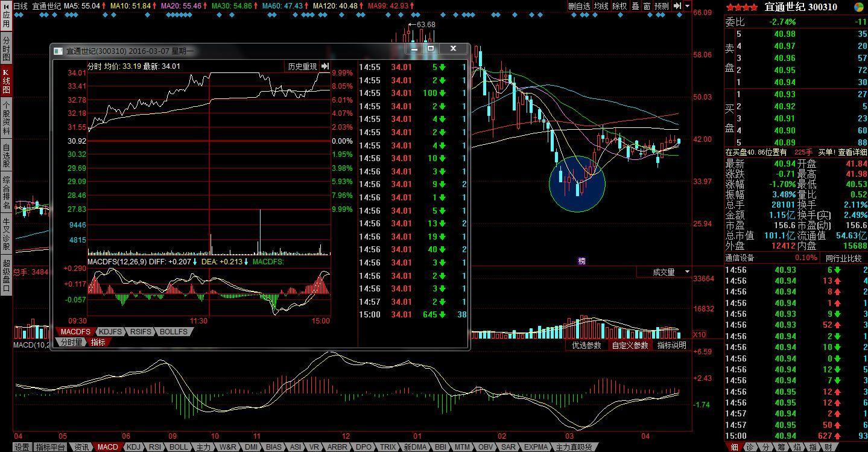Click 删自选 in top toolbar

(579, 6)
